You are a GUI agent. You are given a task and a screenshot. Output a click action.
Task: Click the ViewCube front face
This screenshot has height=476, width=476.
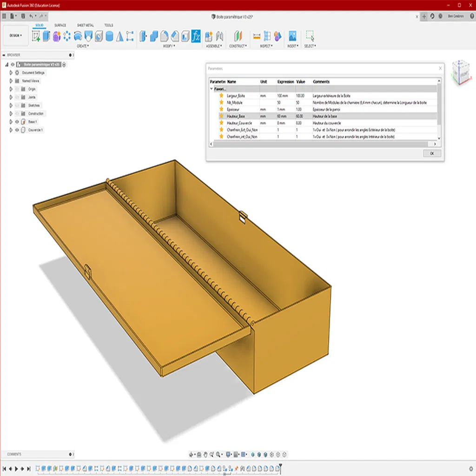point(464,74)
